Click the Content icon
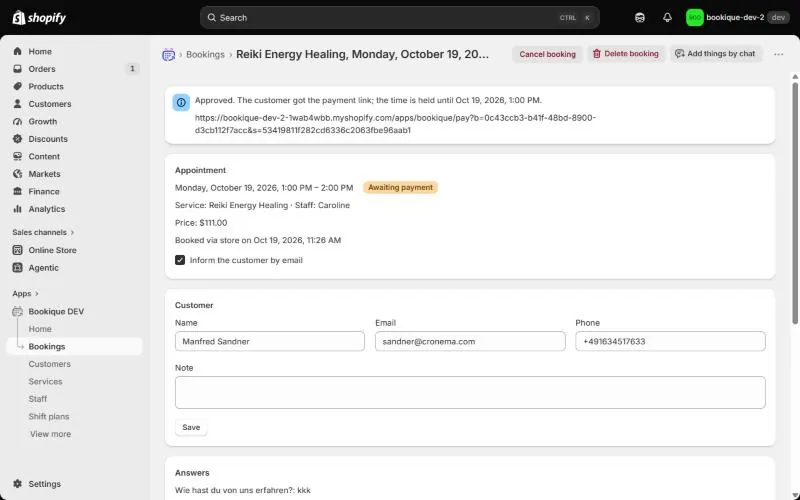This screenshot has width=800, height=500. 18,156
